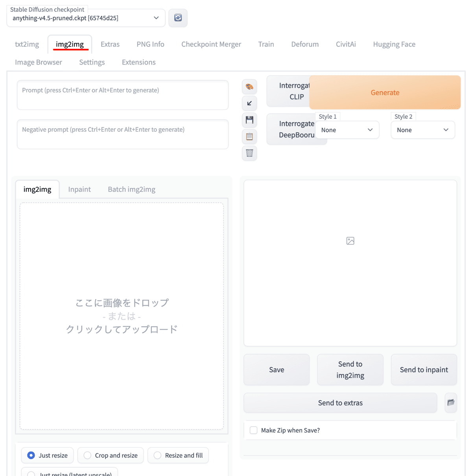Open the Stable Diffusion checkpoint dropdown

tap(86, 18)
